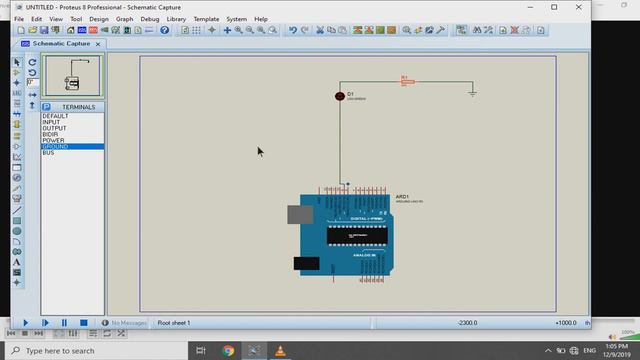Screen dimensions: 640x360
Task: Step the simulation with the step button
Action: point(45,323)
